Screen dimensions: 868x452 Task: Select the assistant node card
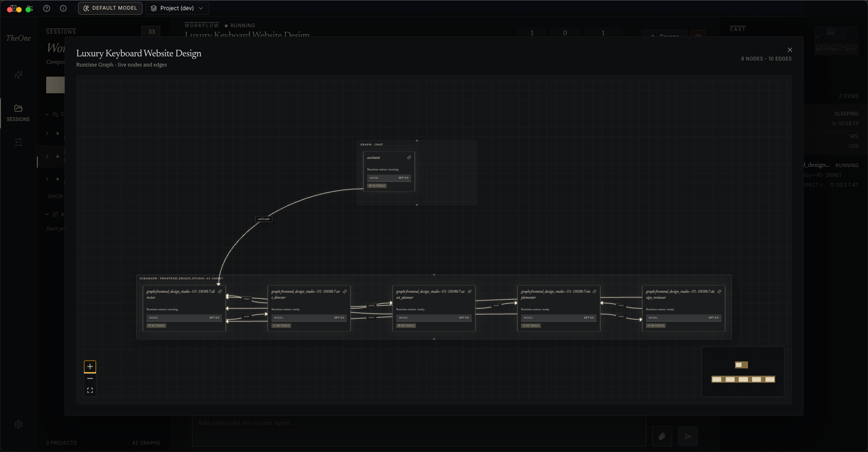coord(389,172)
